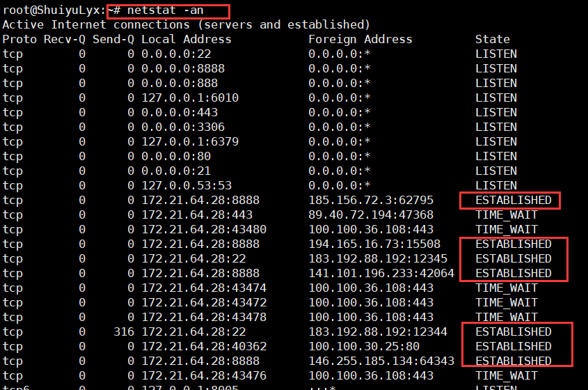Click ESTABLISHED state for 100.100.30.25:80
The width and height of the screenshot is (588, 390).
[514, 347]
